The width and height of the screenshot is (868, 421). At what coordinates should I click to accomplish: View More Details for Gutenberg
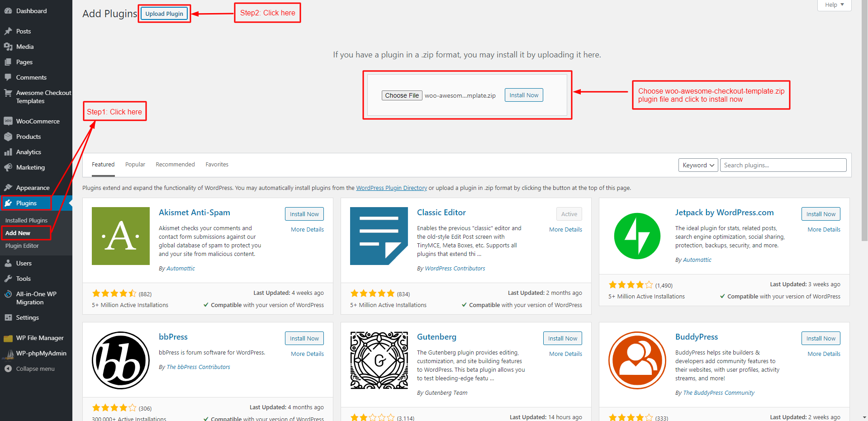point(565,354)
